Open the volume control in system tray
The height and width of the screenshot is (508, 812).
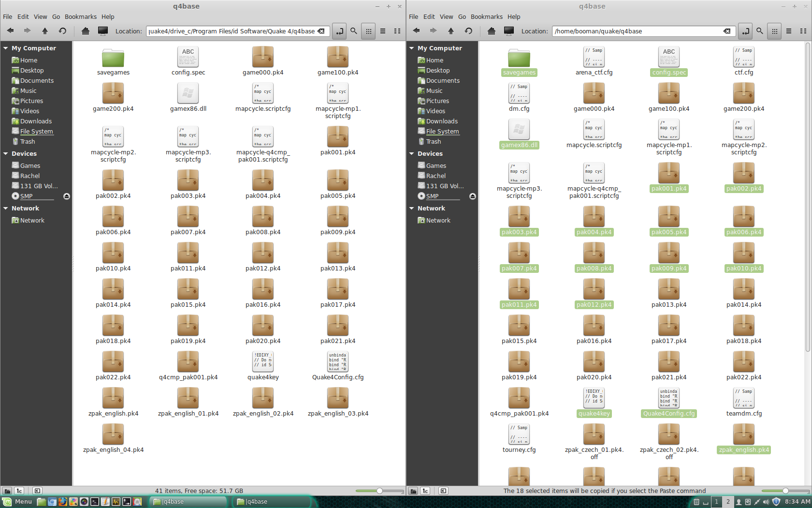[766, 502]
